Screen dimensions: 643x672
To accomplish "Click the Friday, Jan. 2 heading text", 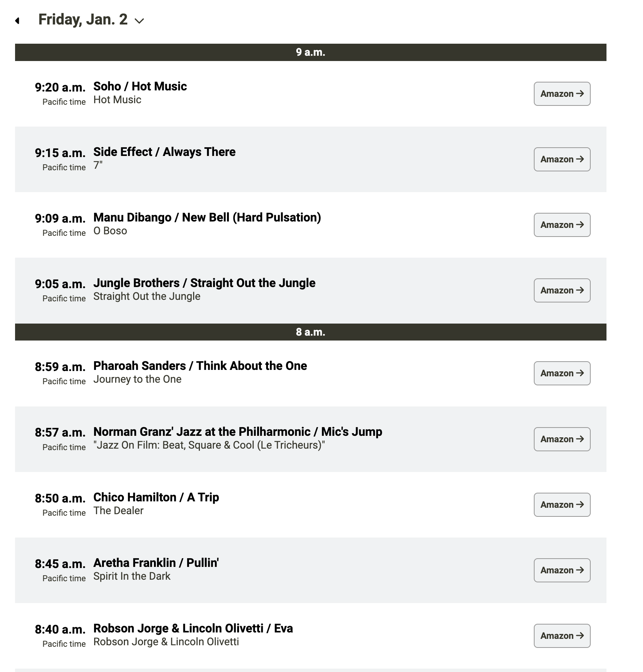I will click(83, 20).
